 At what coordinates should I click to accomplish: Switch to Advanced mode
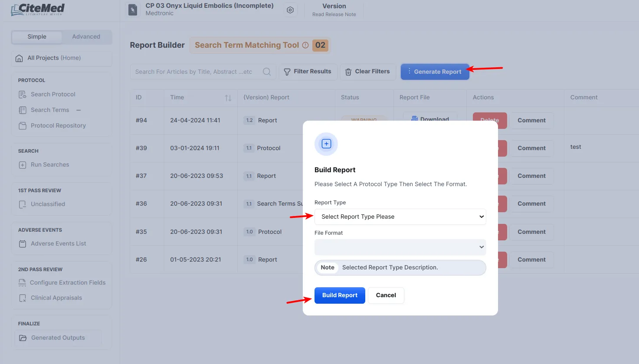tap(86, 37)
